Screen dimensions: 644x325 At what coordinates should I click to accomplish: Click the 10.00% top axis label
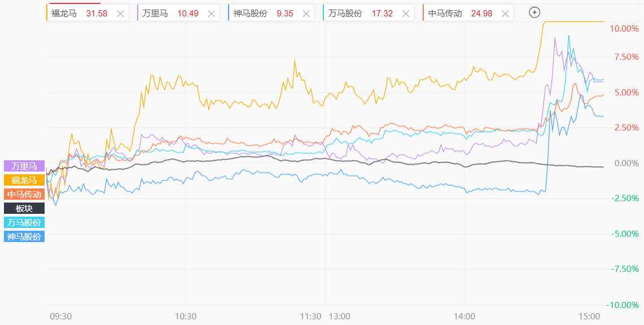click(x=624, y=28)
